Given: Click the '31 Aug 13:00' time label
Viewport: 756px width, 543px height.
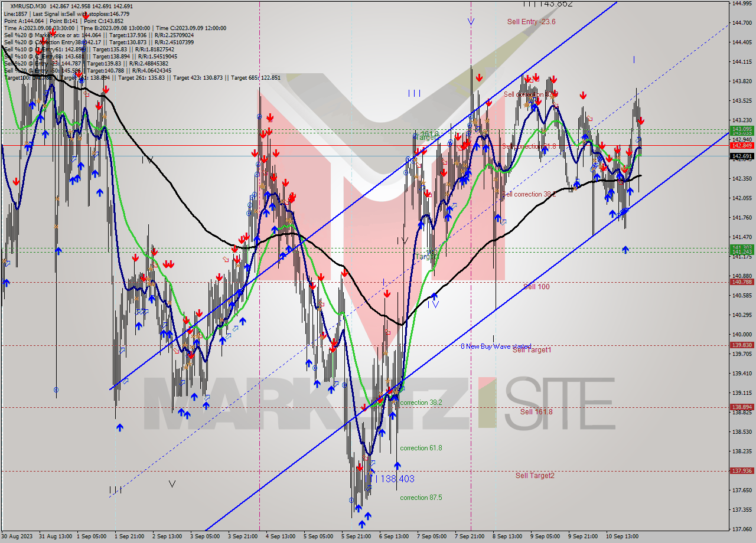Looking at the screenshot, I should tap(56, 537).
